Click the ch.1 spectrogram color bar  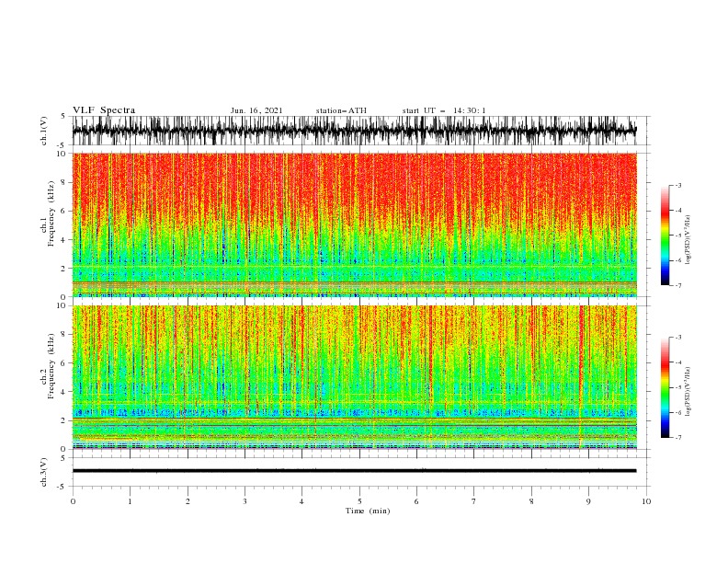click(x=665, y=236)
